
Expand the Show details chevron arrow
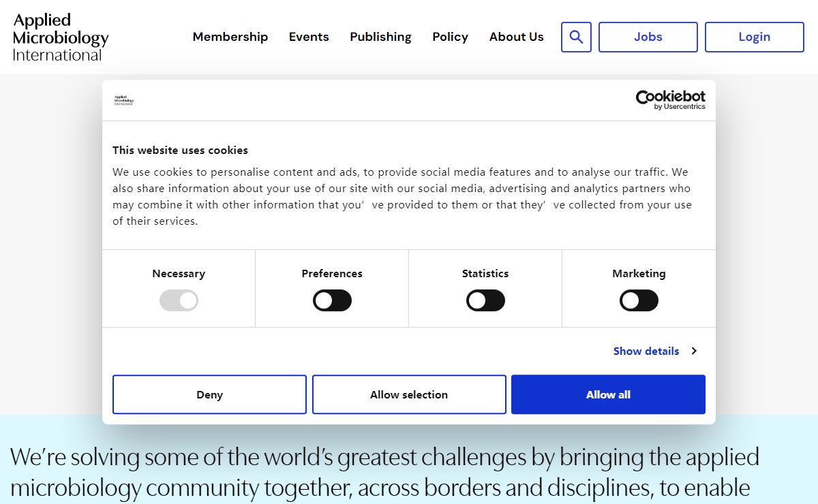pyautogui.click(x=694, y=351)
